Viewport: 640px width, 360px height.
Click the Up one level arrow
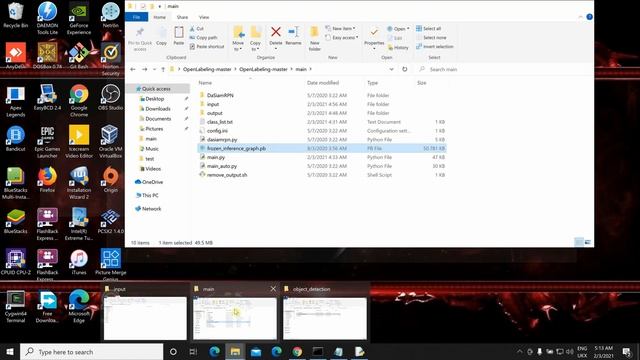tap(163, 69)
